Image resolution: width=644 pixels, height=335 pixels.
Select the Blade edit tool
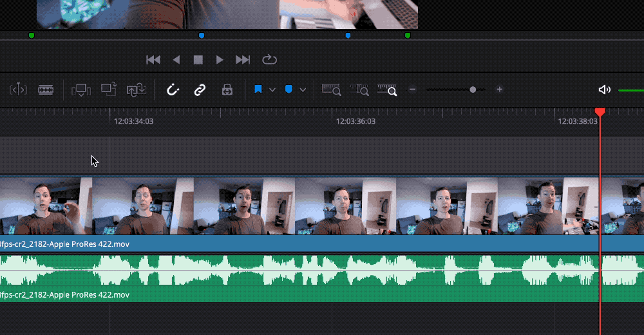pos(46,90)
